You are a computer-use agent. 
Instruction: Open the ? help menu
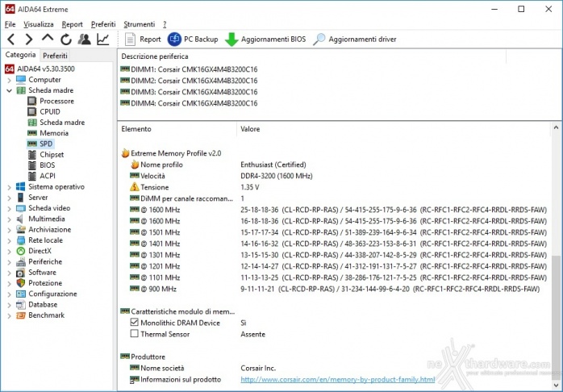point(165,24)
